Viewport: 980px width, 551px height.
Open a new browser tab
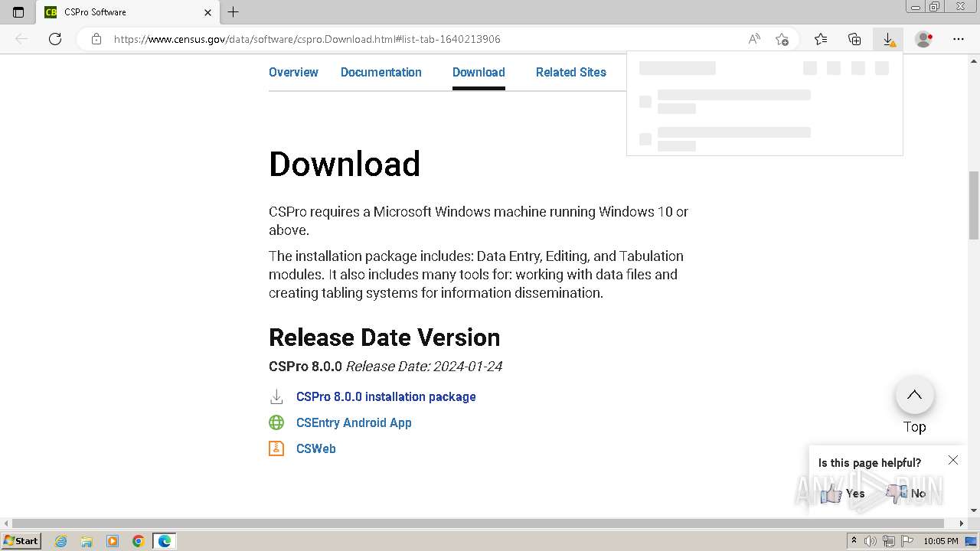(234, 12)
